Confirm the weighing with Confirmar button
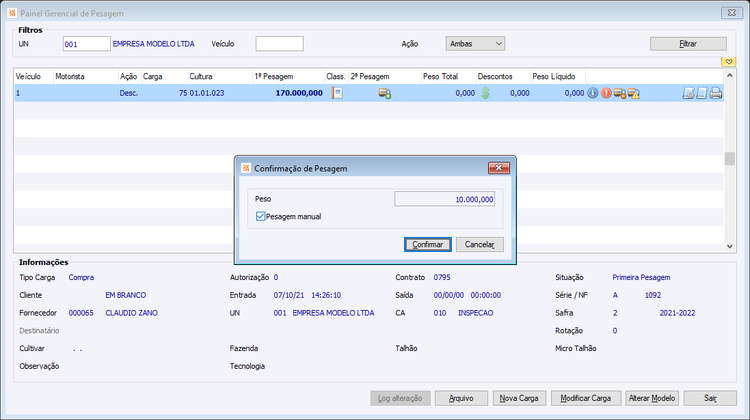Viewport: 750px width, 420px height. click(x=428, y=244)
